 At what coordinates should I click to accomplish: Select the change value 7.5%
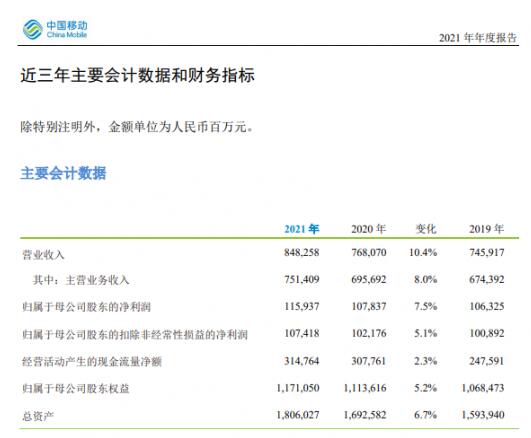[x=426, y=307]
